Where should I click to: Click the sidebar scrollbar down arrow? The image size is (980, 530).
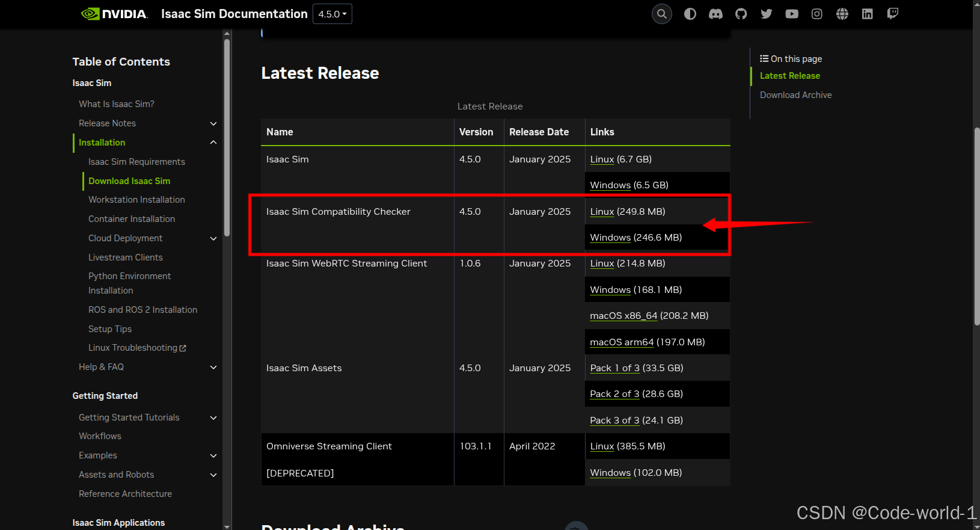coord(227,526)
